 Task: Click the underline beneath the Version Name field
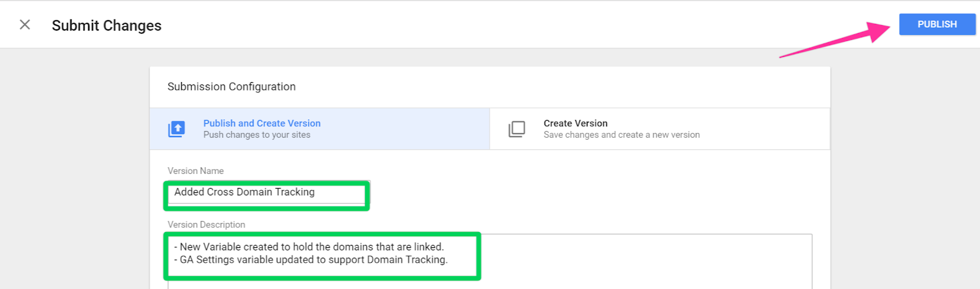tap(266, 204)
